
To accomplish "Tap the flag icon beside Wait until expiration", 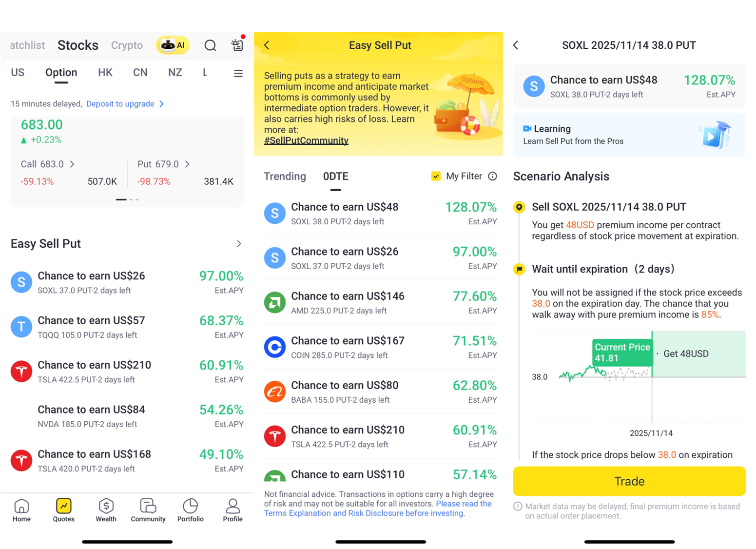I will click(519, 269).
